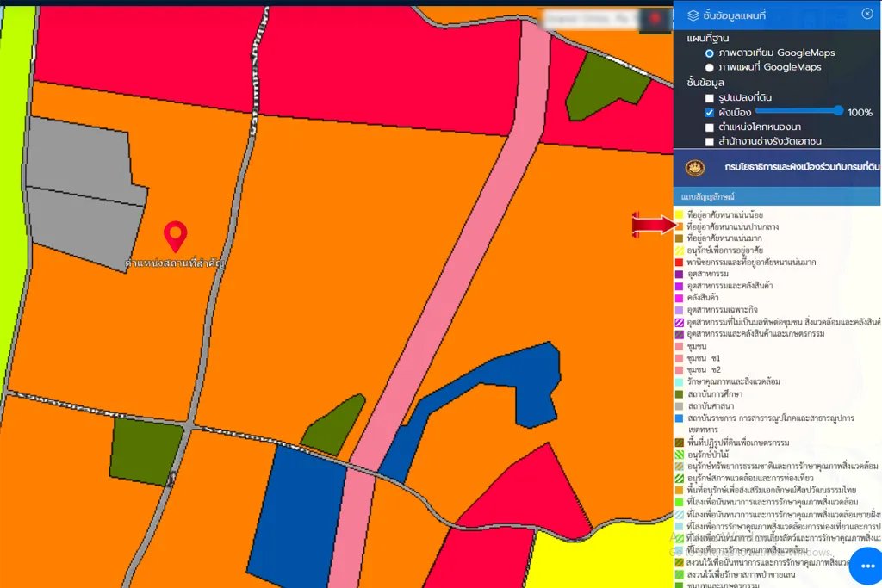Click the ตำแหน่งสถานที่สำคัญ map label
882x588 pixels.
pos(174,263)
